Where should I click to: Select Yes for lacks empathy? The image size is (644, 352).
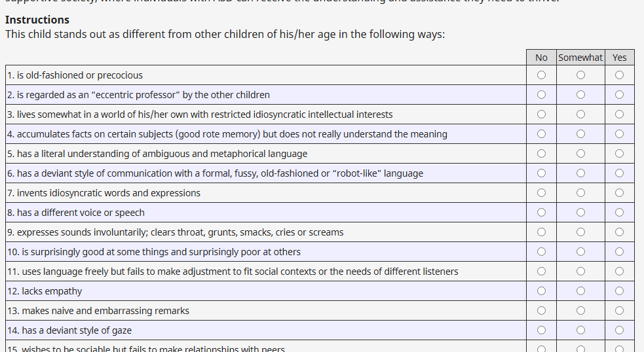pyautogui.click(x=620, y=291)
